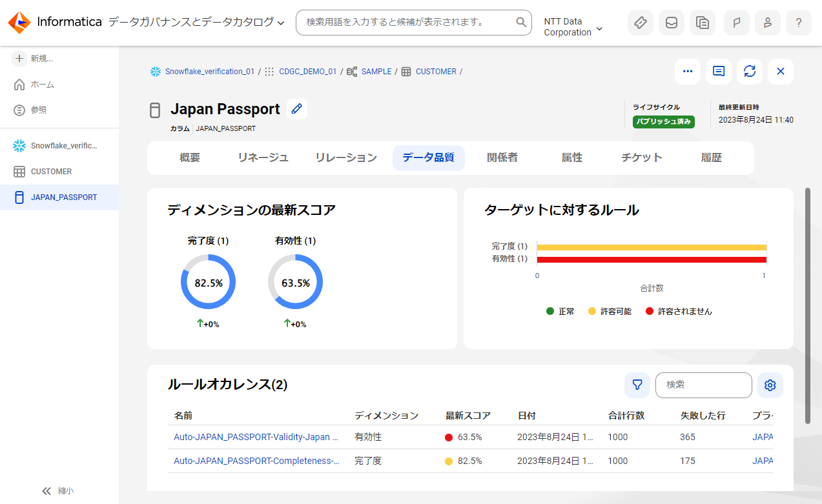Image resolution: width=822 pixels, height=504 pixels.
Task: Click the user profile icon
Action: tap(768, 23)
